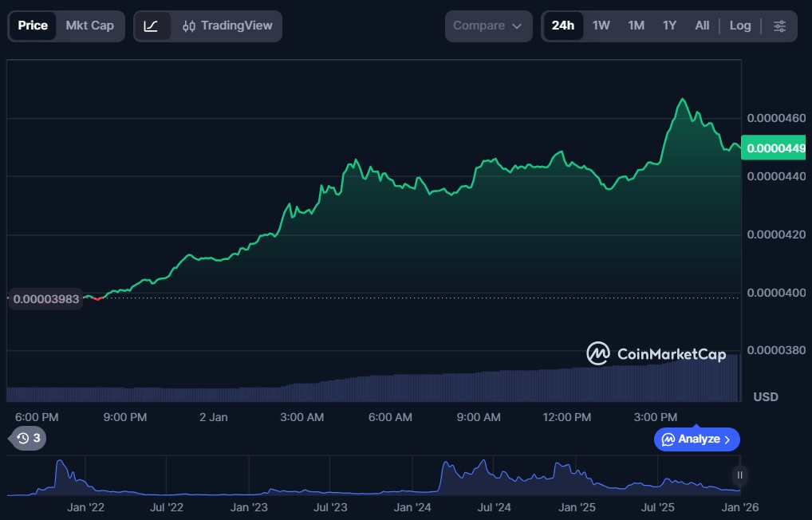The height and width of the screenshot is (520, 812).
Task: Click the history clock badge showing 3
Action: (x=28, y=438)
